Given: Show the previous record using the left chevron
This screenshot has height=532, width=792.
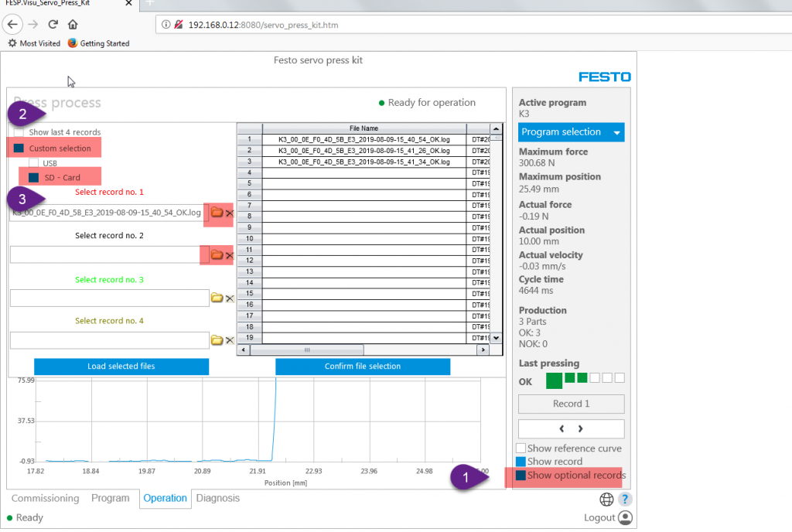Looking at the screenshot, I should (562, 428).
